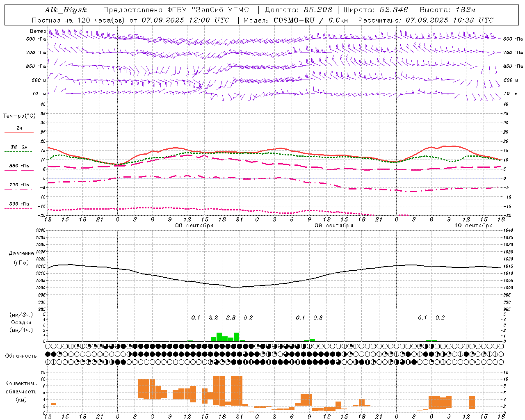
Task: Click the dotted 500 гПа temperature legend line
Action: (x=19, y=208)
